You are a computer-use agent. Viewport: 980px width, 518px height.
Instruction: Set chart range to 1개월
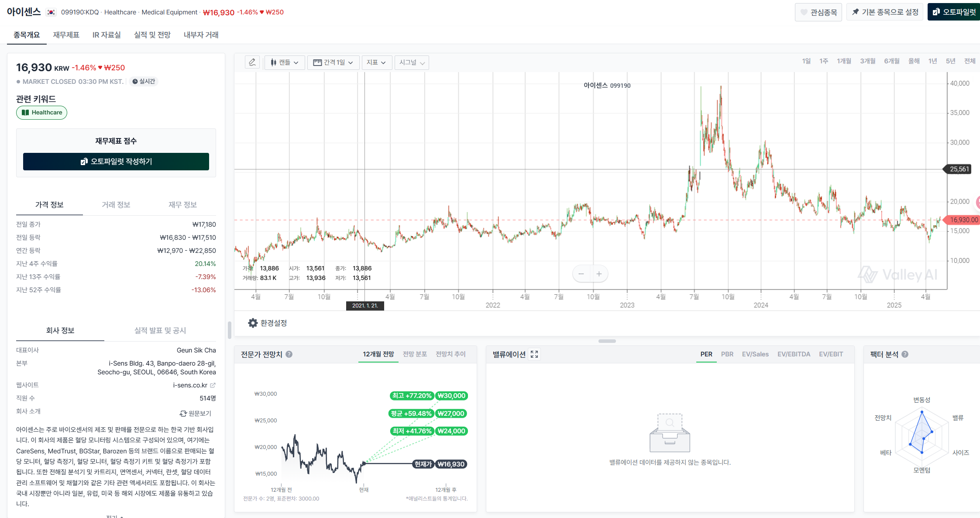[844, 61]
